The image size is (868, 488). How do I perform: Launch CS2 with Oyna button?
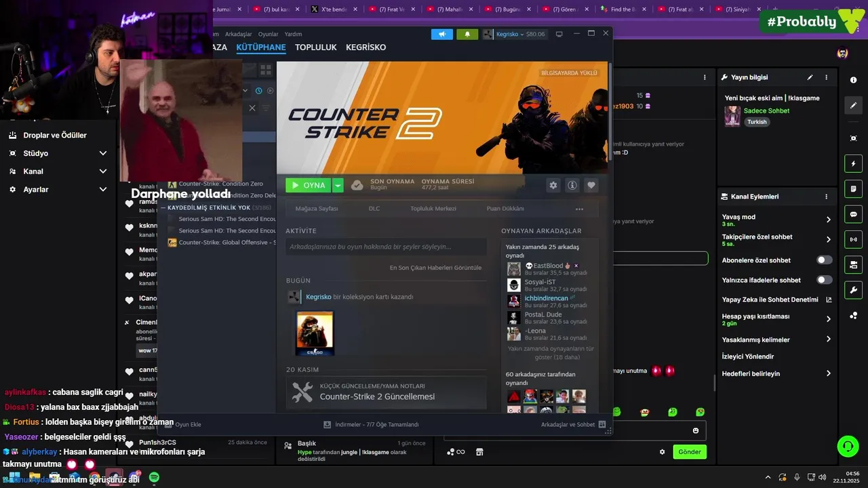(309, 185)
